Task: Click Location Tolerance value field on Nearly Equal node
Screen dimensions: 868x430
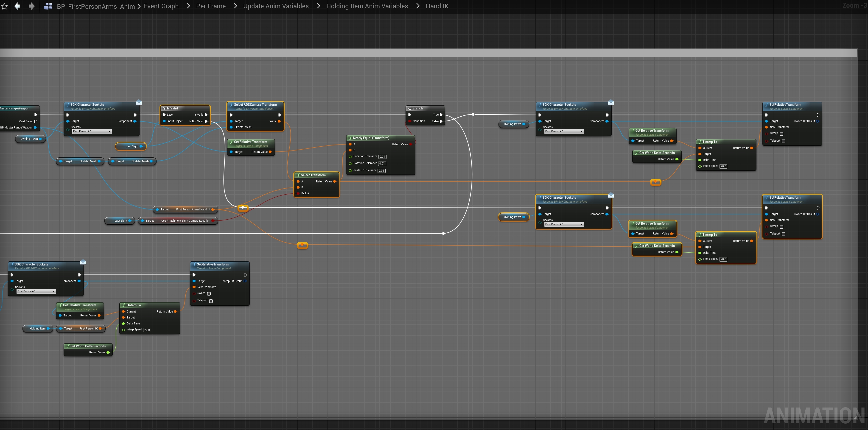Action: click(x=382, y=157)
